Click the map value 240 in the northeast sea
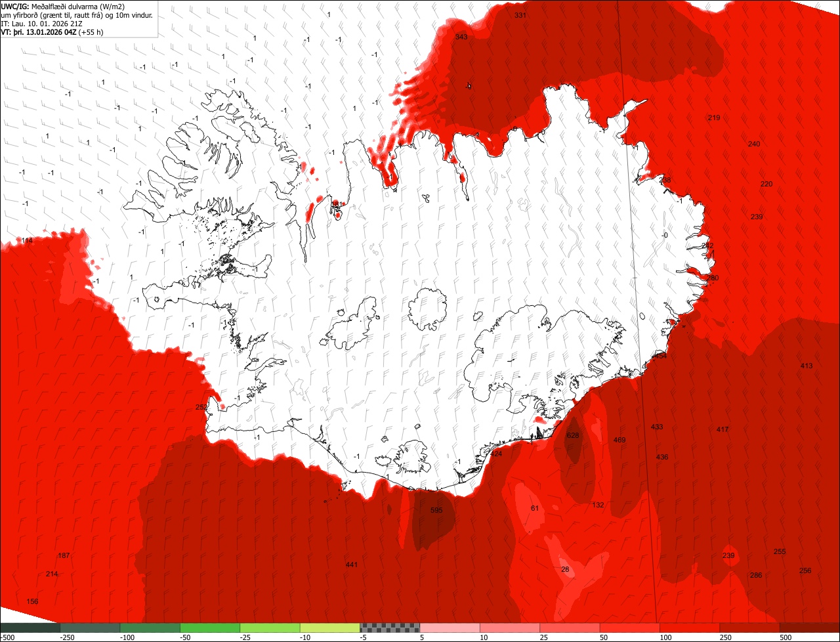 pyautogui.click(x=754, y=144)
